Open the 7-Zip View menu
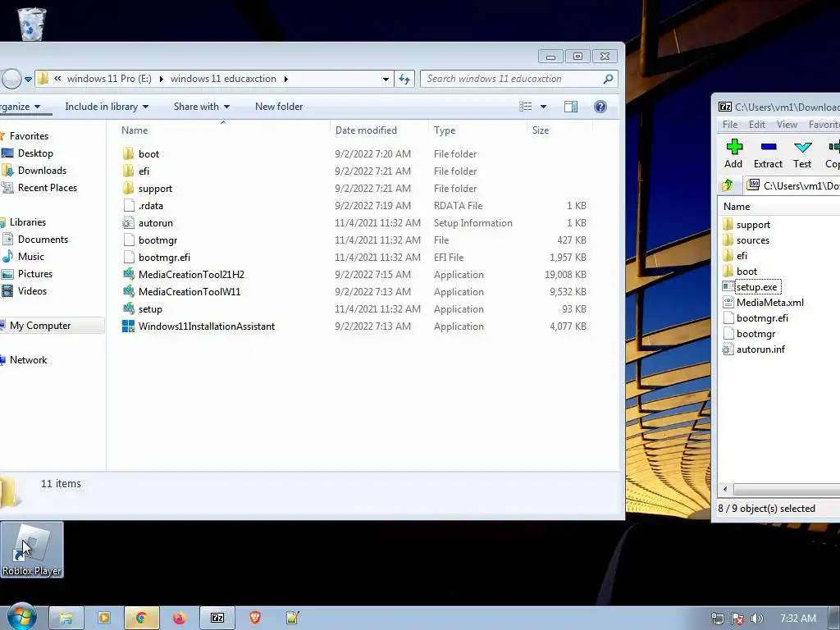 [x=787, y=125]
